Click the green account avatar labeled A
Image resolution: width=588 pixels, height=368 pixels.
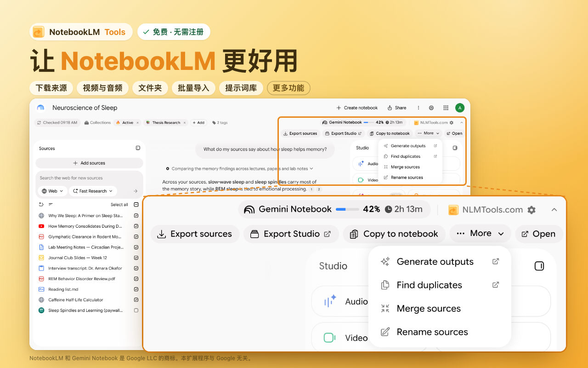(x=460, y=108)
